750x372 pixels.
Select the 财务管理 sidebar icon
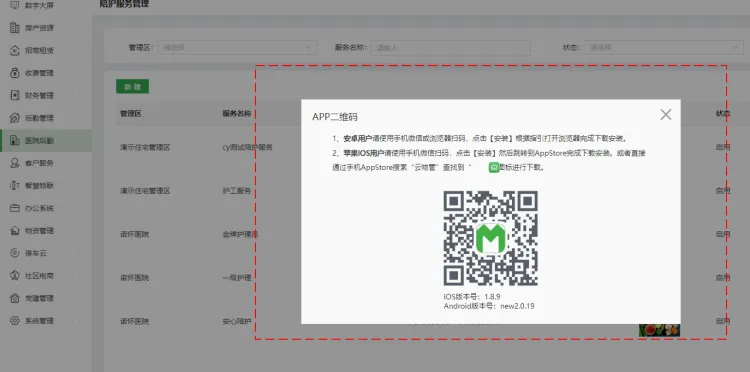15,95
